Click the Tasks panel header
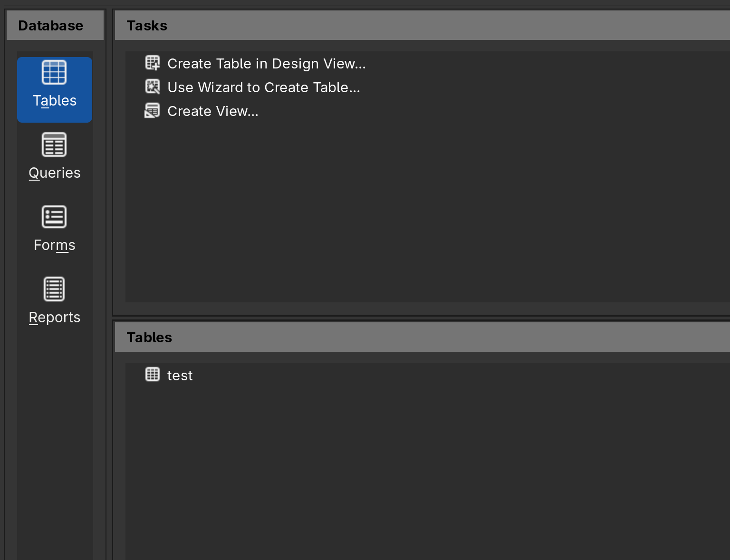Image resolution: width=730 pixels, height=560 pixels. [x=147, y=26]
